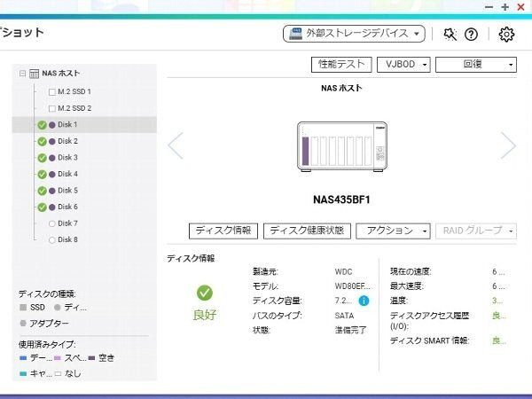
Task: Click the アダプター gray legend dot
Action: coord(23,324)
